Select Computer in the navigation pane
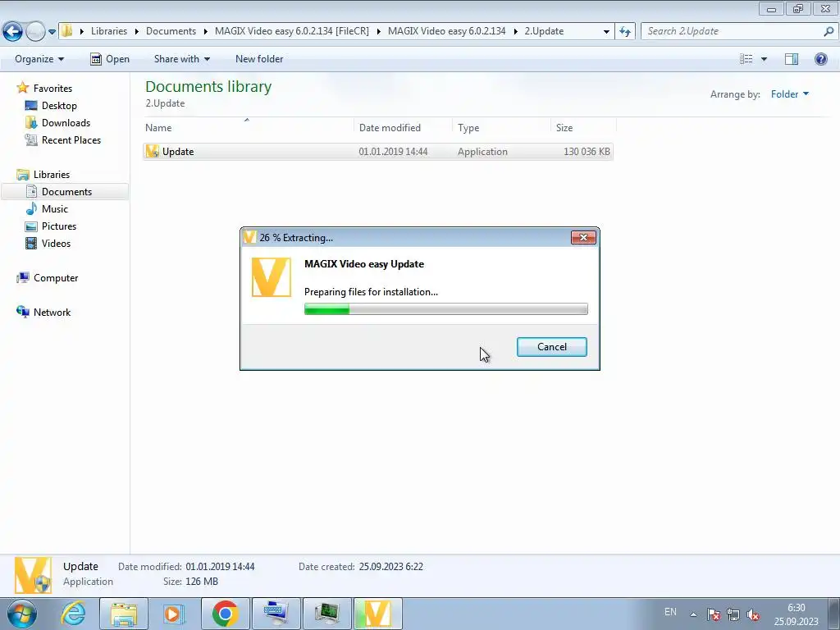840x630 pixels. (x=56, y=278)
